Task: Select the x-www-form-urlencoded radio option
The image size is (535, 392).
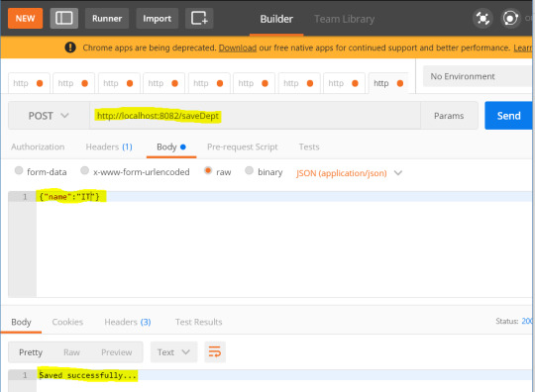Action: [84, 170]
